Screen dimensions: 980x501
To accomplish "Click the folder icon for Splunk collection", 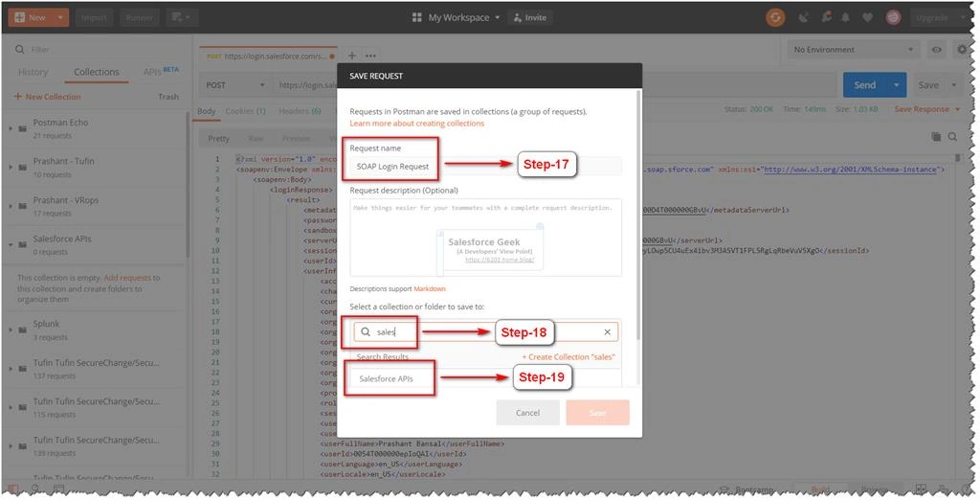I will [x=23, y=330].
